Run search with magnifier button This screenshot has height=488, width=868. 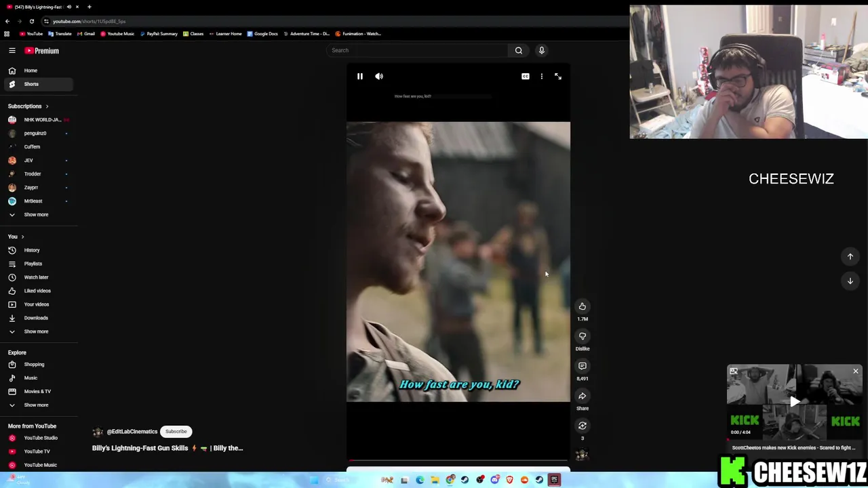pos(519,50)
